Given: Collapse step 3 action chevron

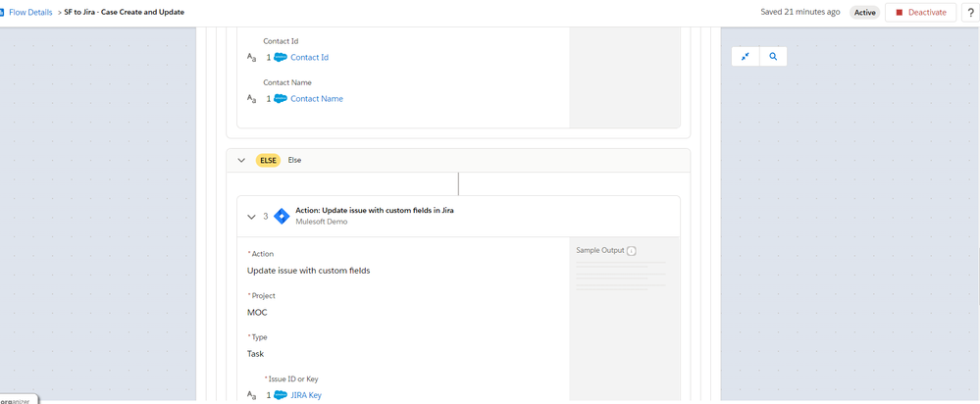Looking at the screenshot, I should pyautogui.click(x=252, y=217).
